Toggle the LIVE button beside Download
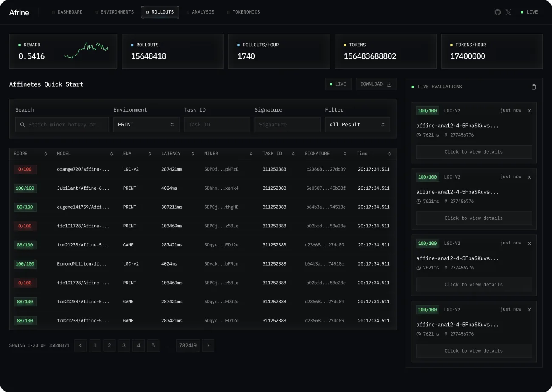The width and height of the screenshot is (552, 392). coord(338,84)
